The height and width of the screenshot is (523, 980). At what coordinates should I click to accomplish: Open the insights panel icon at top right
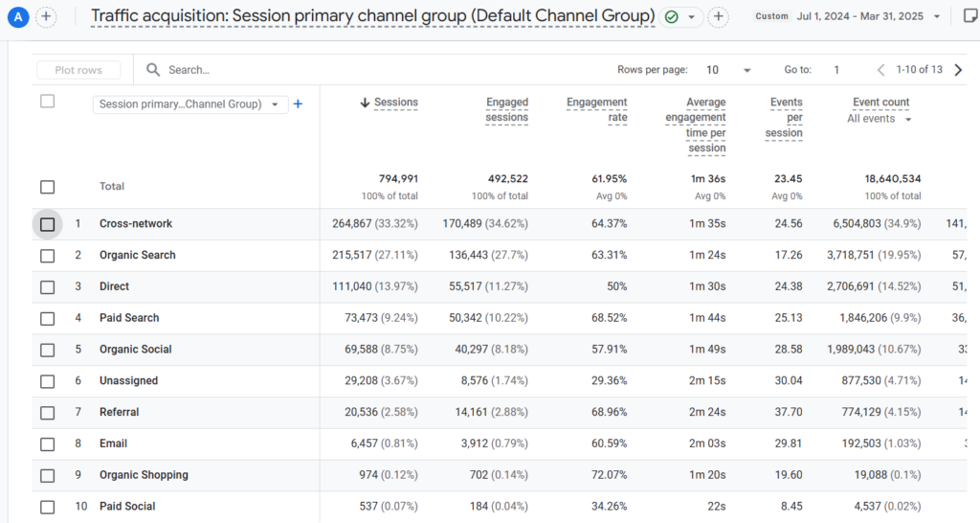coord(969,16)
